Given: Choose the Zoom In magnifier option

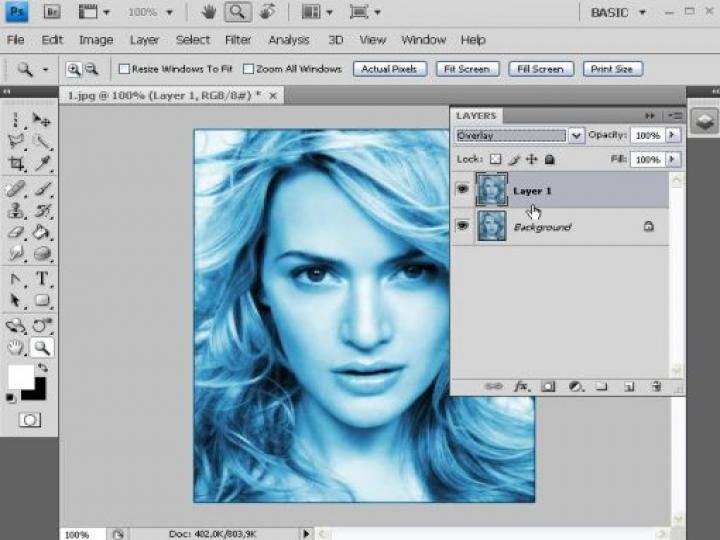Looking at the screenshot, I should click(x=73, y=69).
